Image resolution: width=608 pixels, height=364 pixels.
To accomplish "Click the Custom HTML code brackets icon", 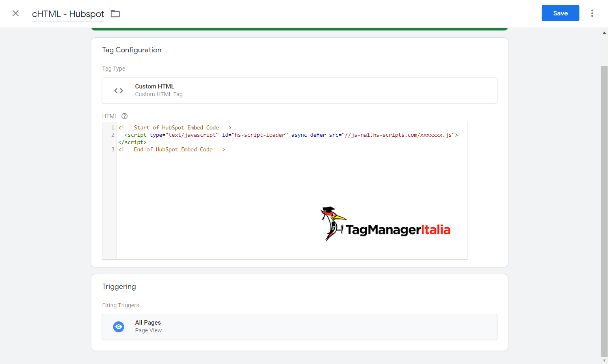I will [x=119, y=90].
